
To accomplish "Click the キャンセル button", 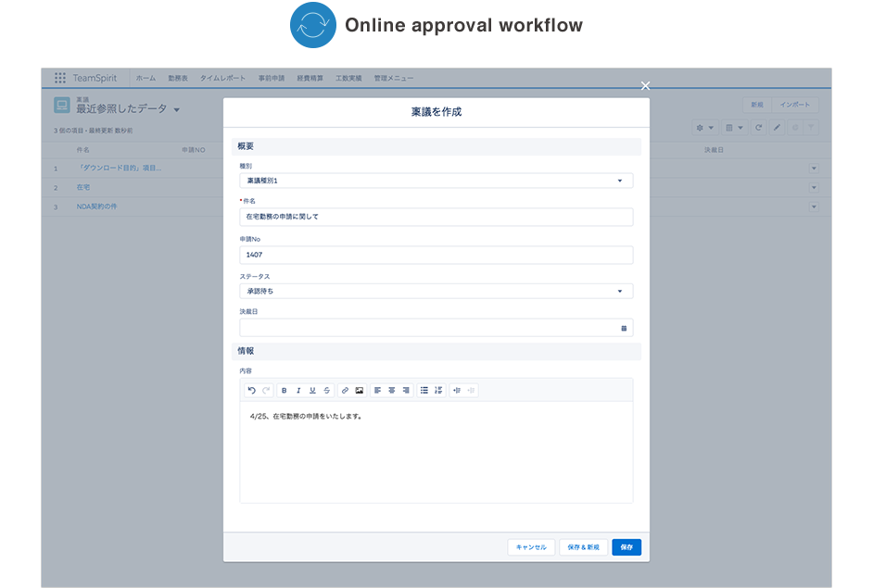I will click(x=531, y=547).
